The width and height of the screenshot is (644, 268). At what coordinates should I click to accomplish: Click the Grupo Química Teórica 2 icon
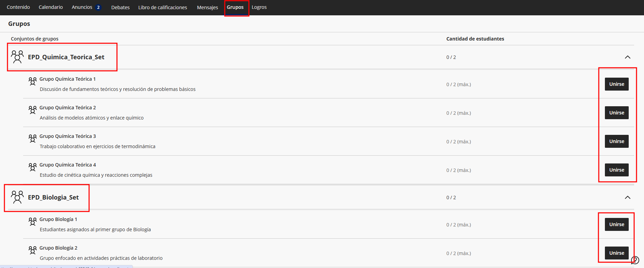(33, 110)
